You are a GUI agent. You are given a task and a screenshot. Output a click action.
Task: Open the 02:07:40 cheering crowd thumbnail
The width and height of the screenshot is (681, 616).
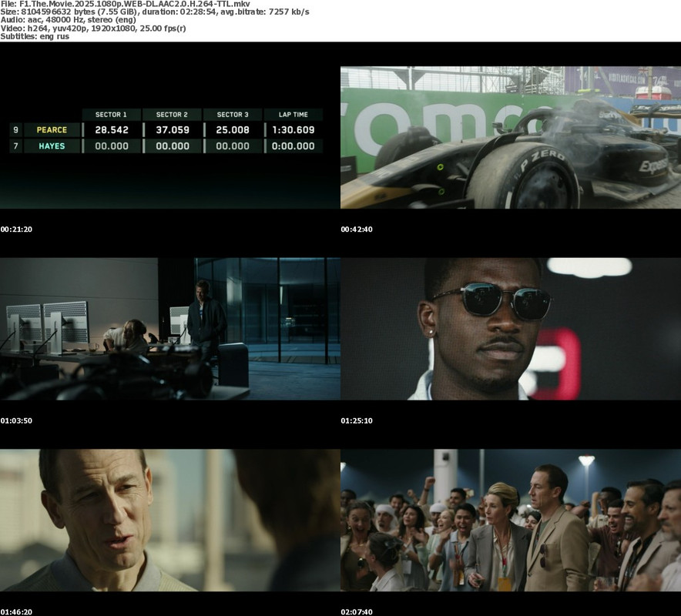click(x=511, y=520)
